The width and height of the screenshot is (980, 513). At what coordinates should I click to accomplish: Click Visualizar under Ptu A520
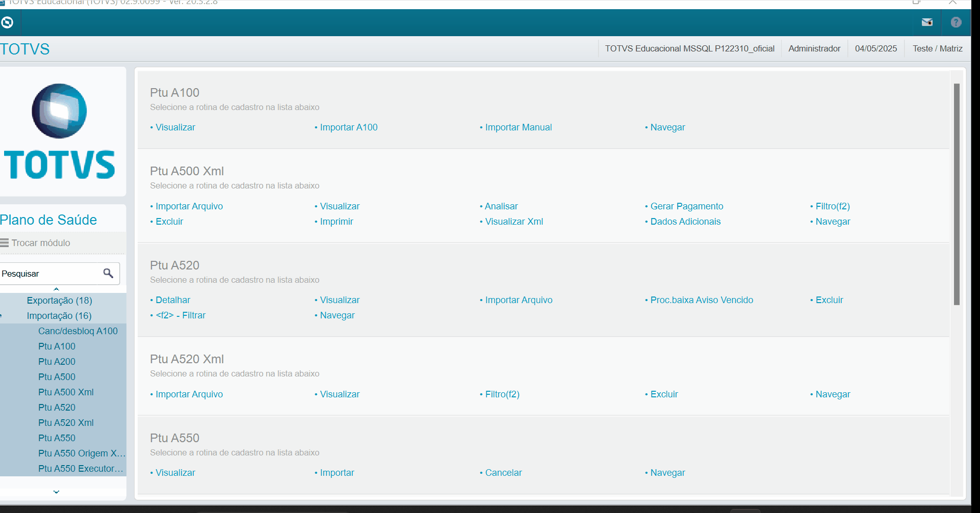coord(340,300)
